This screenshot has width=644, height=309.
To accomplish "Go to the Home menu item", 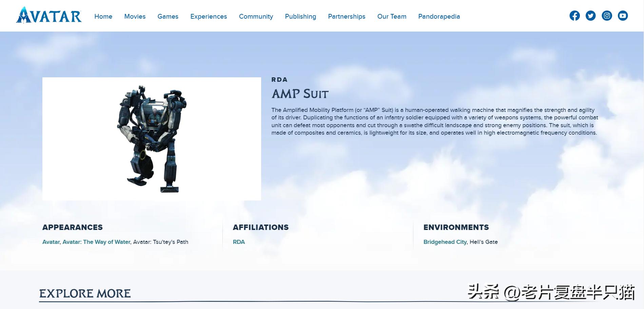I will pyautogui.click(x=103, y=16).
